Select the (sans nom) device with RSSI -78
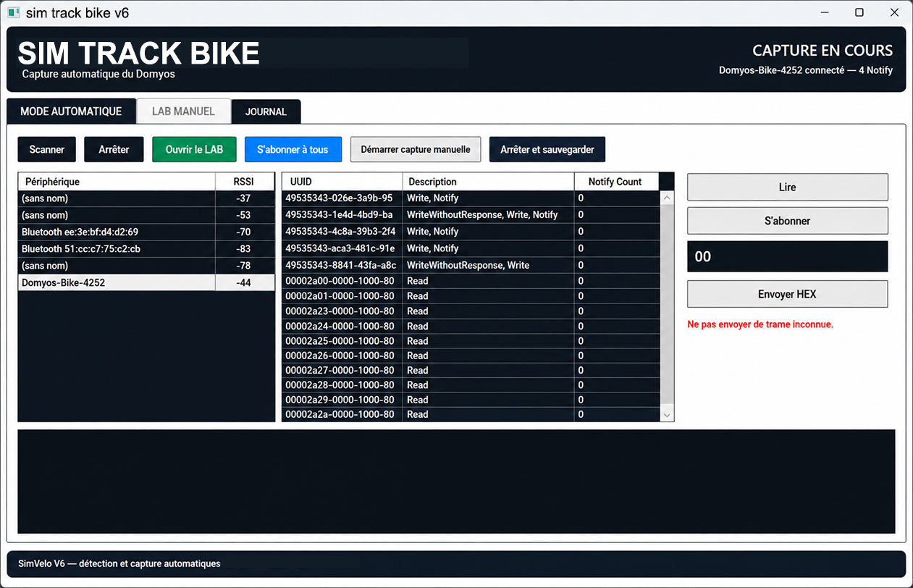The image size is (913, 588). [x=146, y=266]
